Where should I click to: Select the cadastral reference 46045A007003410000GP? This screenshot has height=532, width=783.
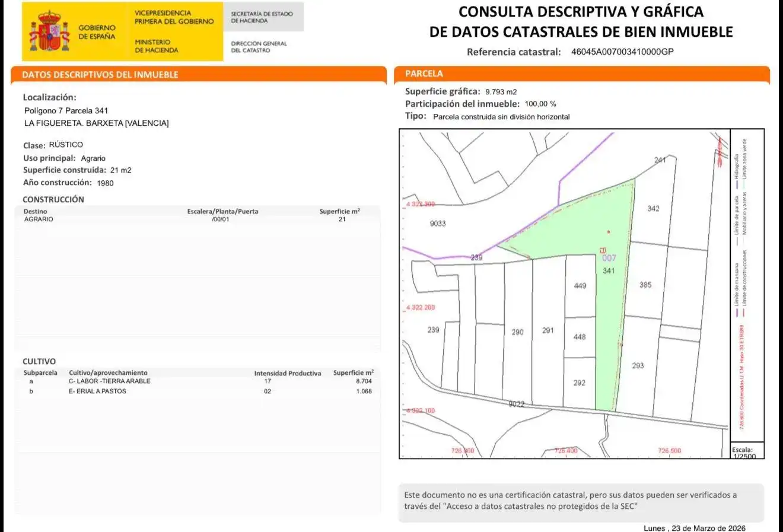click(622, 52)
